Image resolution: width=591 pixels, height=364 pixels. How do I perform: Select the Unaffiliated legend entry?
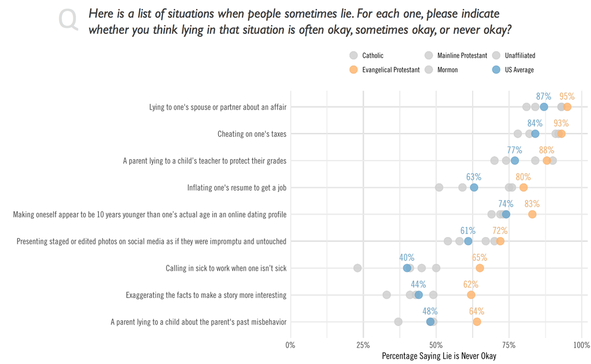click(x=514, y=56)
